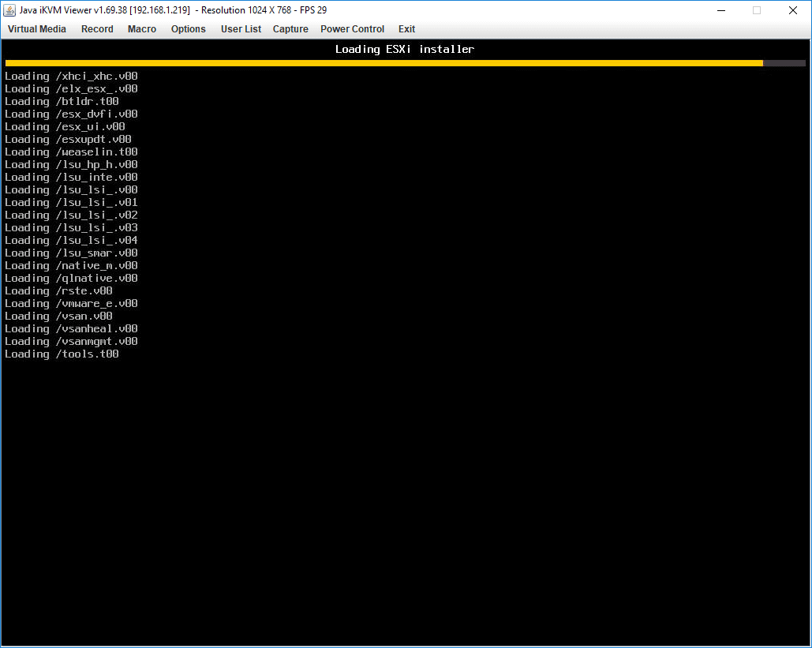Click the Loading /xhci_xhc.v00 console line

click(71, 76)
